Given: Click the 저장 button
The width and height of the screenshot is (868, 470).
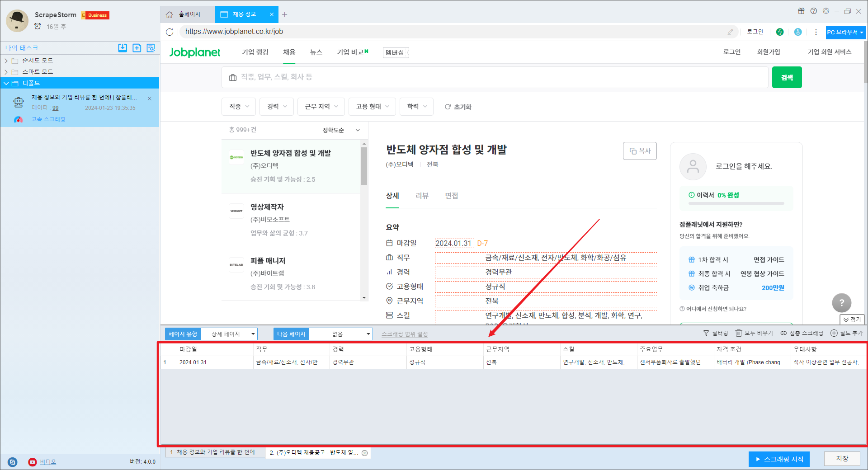Looking at the screenshot, I should 842,459.
